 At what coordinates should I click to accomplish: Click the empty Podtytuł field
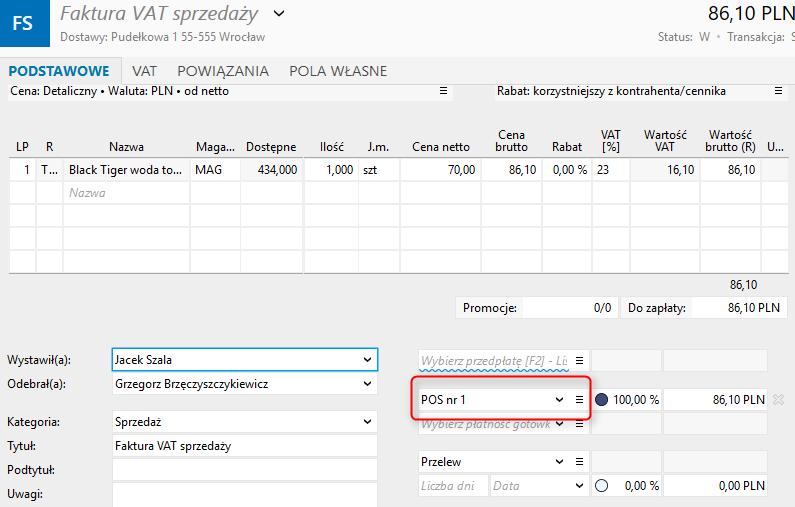[244, 470]
